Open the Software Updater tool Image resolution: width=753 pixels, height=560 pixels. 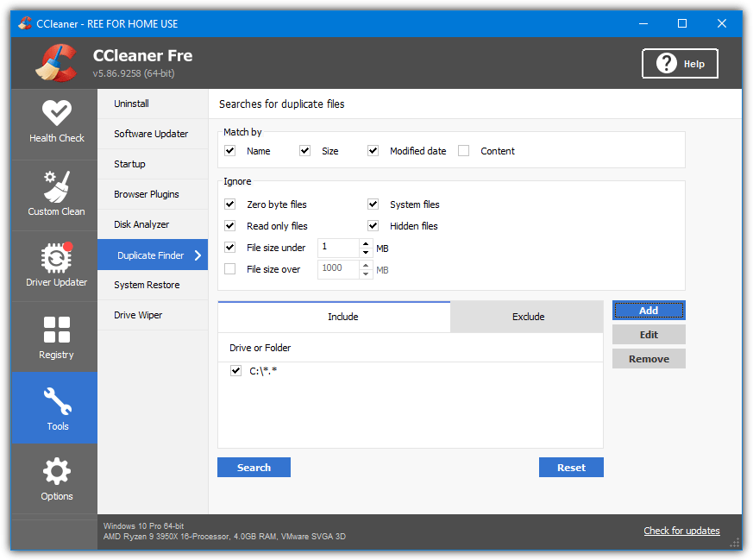tap(153, 134)
